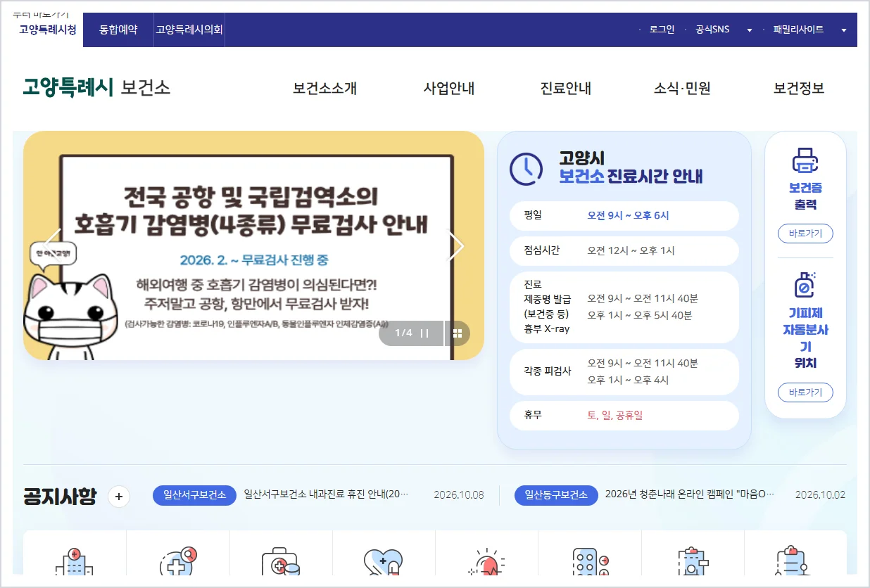Click the 각종 피검사 hours row
This screenshot has width=870, height=588.
[x=624, y=372]
